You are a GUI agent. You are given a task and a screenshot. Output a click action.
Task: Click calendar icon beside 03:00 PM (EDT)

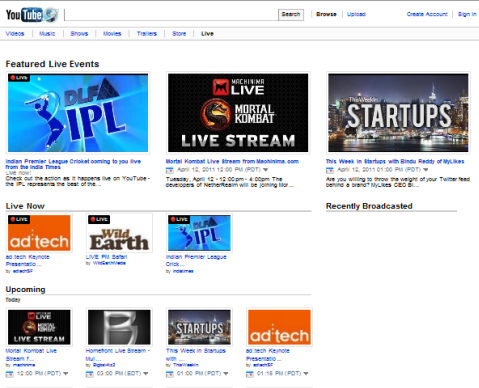point(90,374)
